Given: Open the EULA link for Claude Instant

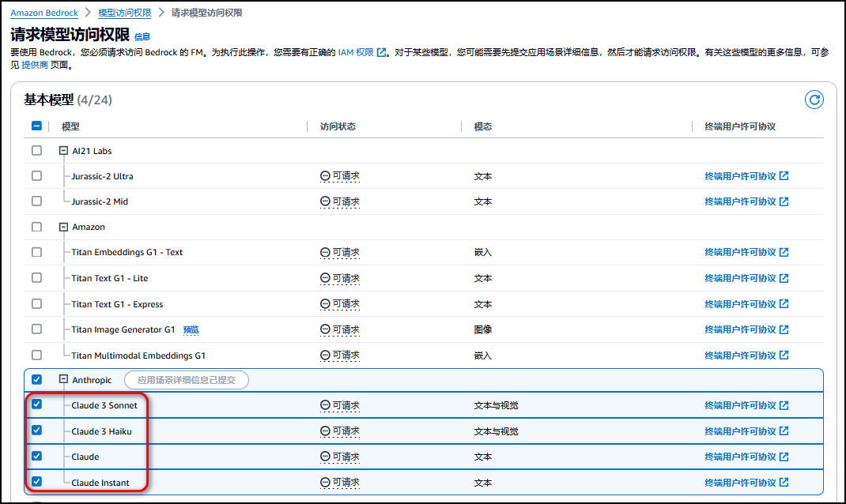Looking at the screenshot, I should tap(746, 483).
